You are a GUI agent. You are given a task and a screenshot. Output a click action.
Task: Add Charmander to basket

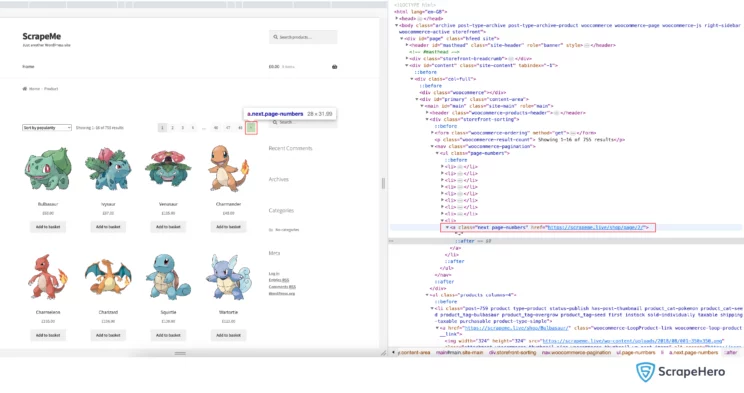228,227
